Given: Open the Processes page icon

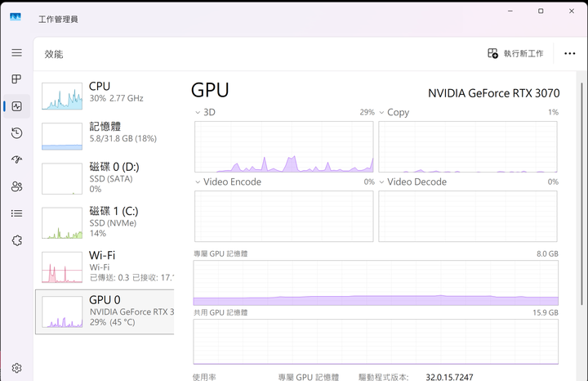Looking at the screenshot, I should [16, 78].
